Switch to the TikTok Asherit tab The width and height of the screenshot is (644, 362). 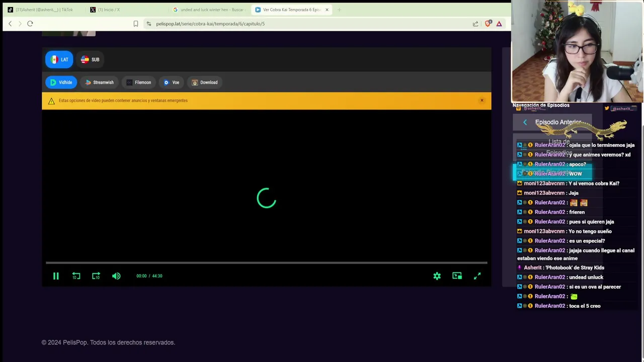[x=43, y=10]
